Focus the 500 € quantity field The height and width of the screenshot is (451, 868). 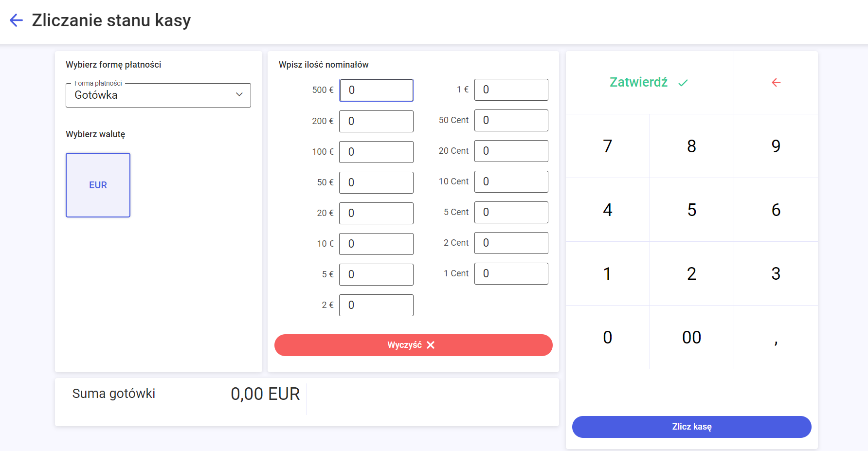tap(376, 90)
